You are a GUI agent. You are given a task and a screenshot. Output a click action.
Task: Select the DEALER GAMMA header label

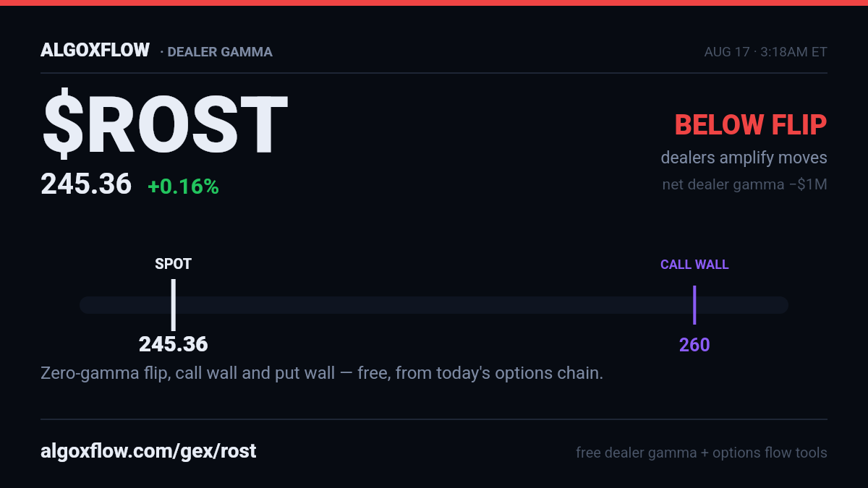pos(216,52)
